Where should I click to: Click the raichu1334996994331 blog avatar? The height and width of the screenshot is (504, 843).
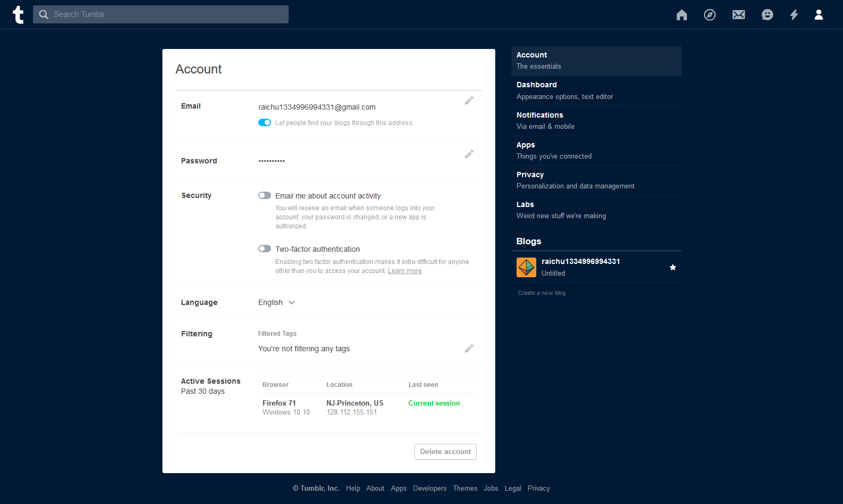(526, 267)
